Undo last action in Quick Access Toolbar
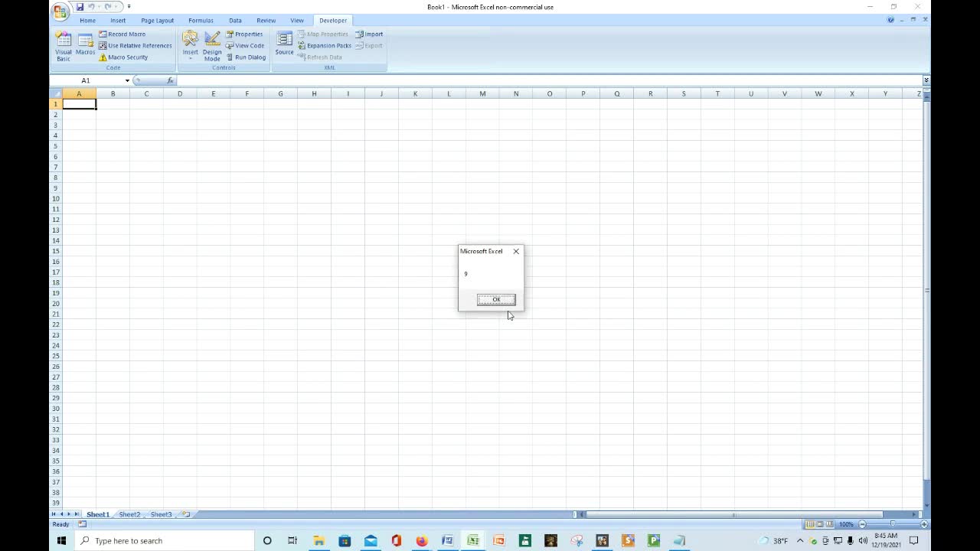The height and width of the screenshot is (551, 980). 91,7
